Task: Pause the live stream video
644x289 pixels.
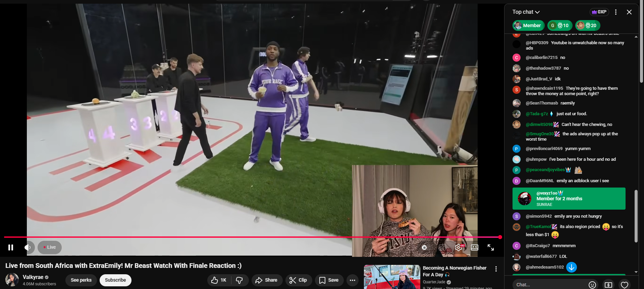Action: [11, 247]
